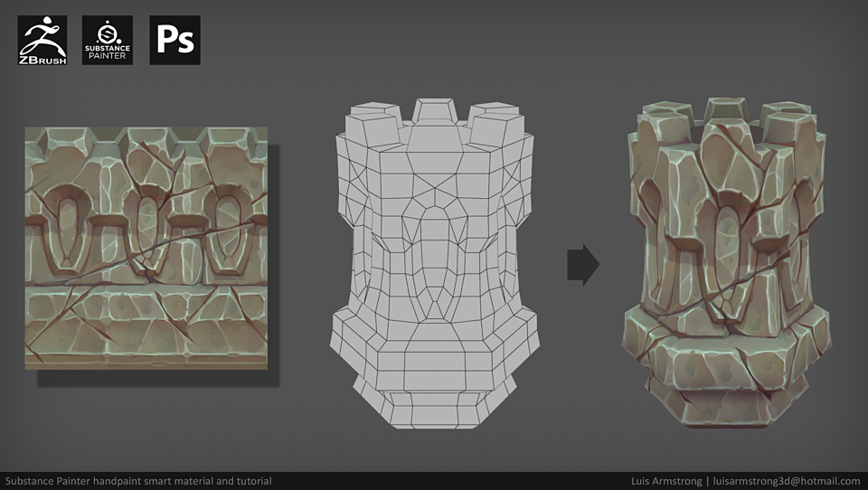Click the Photoshop Ps logo icon

pos(175,40)
